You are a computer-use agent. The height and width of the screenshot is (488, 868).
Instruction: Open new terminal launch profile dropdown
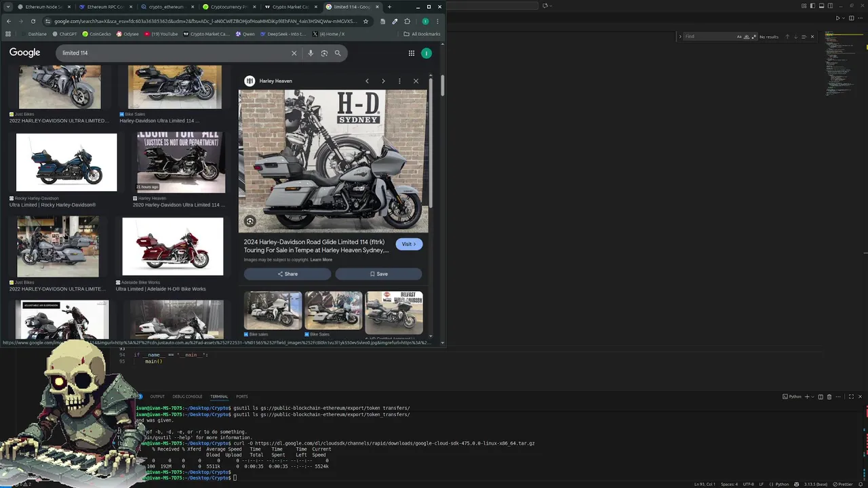pos(812,396)
